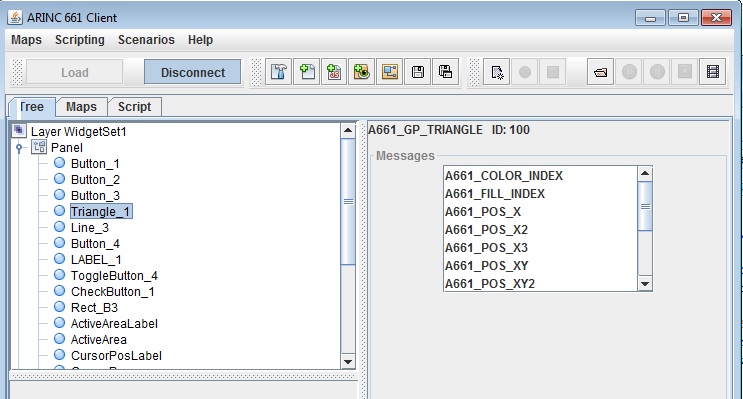Select ActiveAreaLabel tree item
This screenshot has width=743, height=399.
114,324
